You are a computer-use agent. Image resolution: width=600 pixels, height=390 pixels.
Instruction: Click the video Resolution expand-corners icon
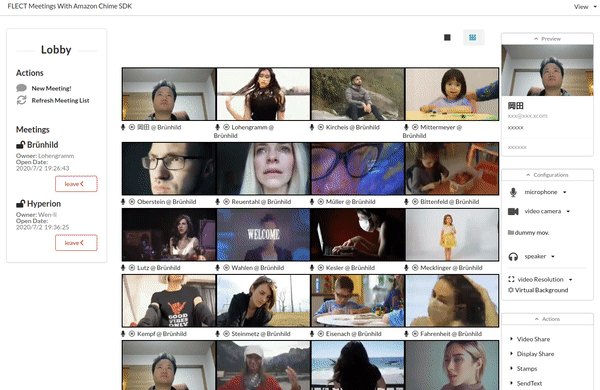click(511, 279)
